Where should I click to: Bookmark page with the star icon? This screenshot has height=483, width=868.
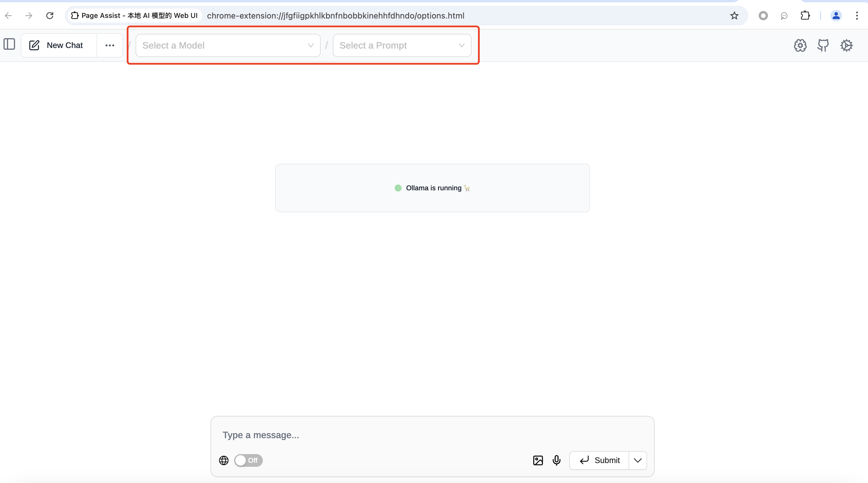point(734,16)
